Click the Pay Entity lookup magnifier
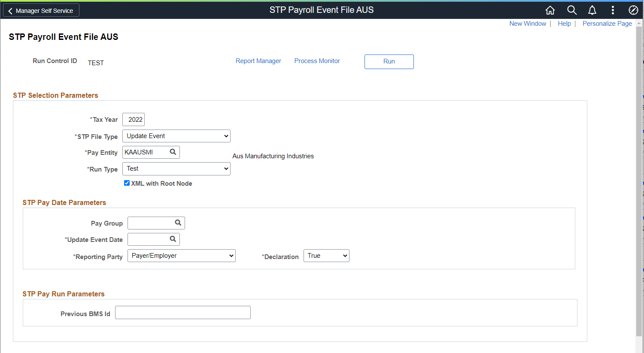Screen dimensions: 644x353 click(x=173, y=152)
